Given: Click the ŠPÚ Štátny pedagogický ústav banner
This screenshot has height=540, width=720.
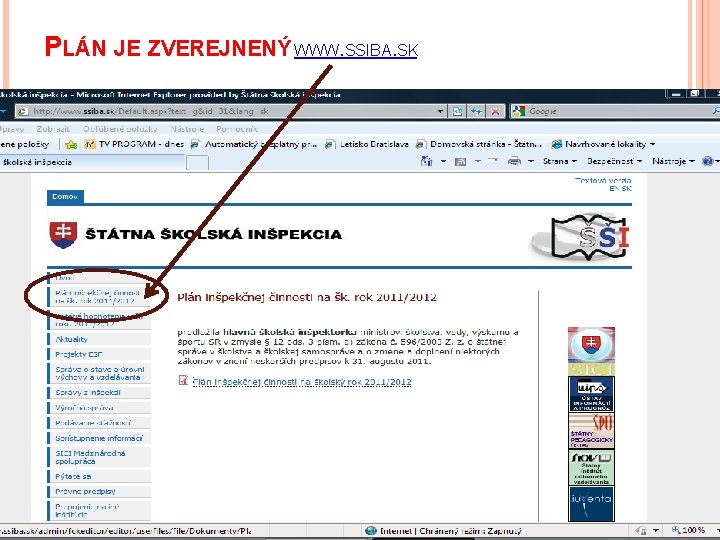Looking at the screenshot, I should point(591,431).
